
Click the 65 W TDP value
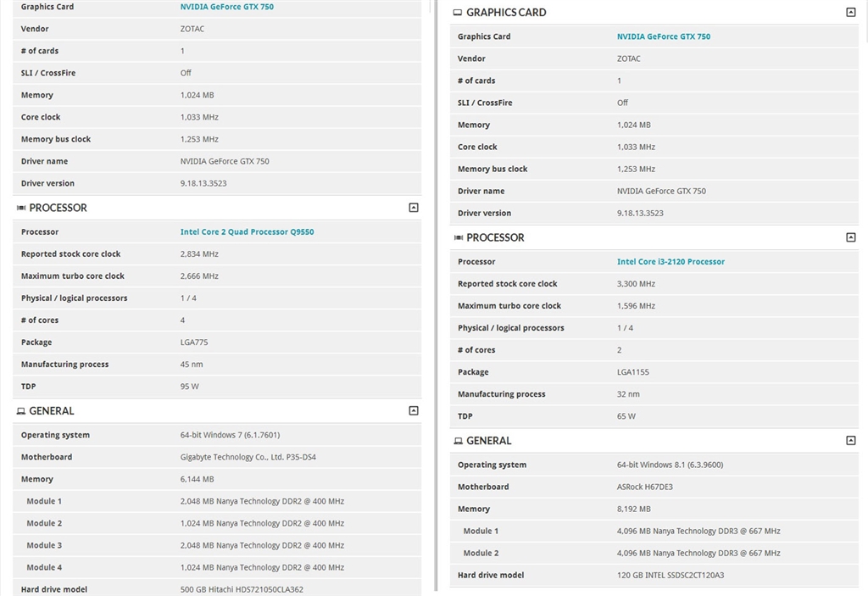click(x=626, y=416)
